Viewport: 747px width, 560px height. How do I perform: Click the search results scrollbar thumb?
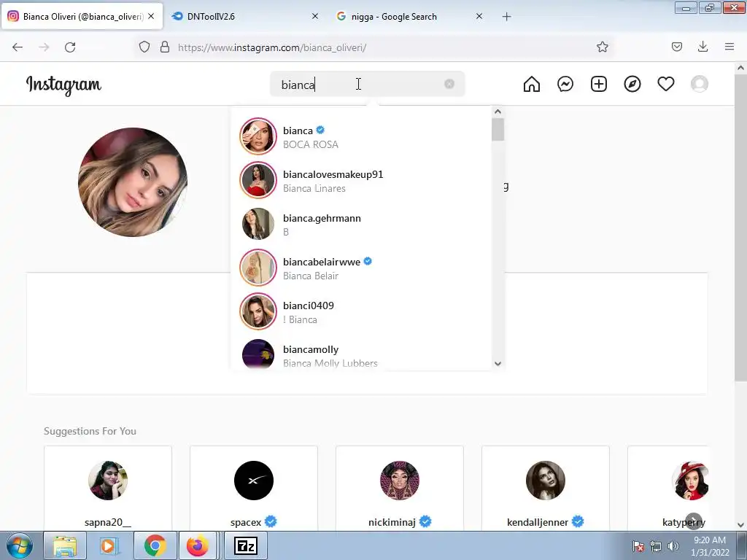498,130
